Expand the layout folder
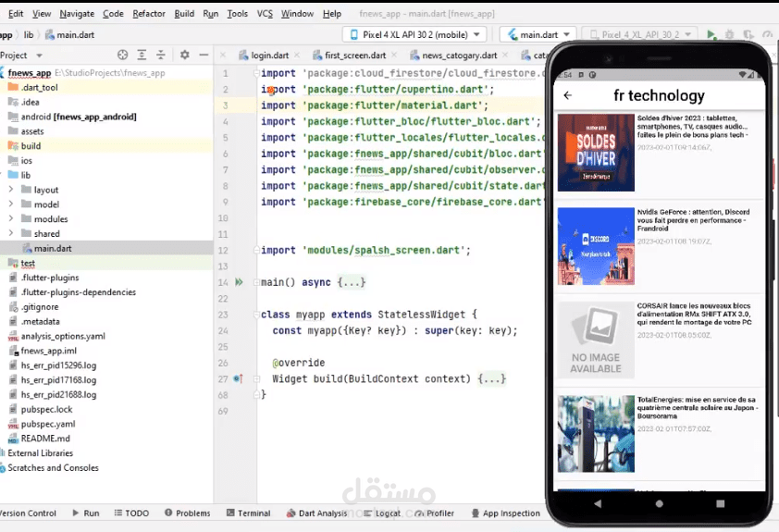 [x=11, y=190]
